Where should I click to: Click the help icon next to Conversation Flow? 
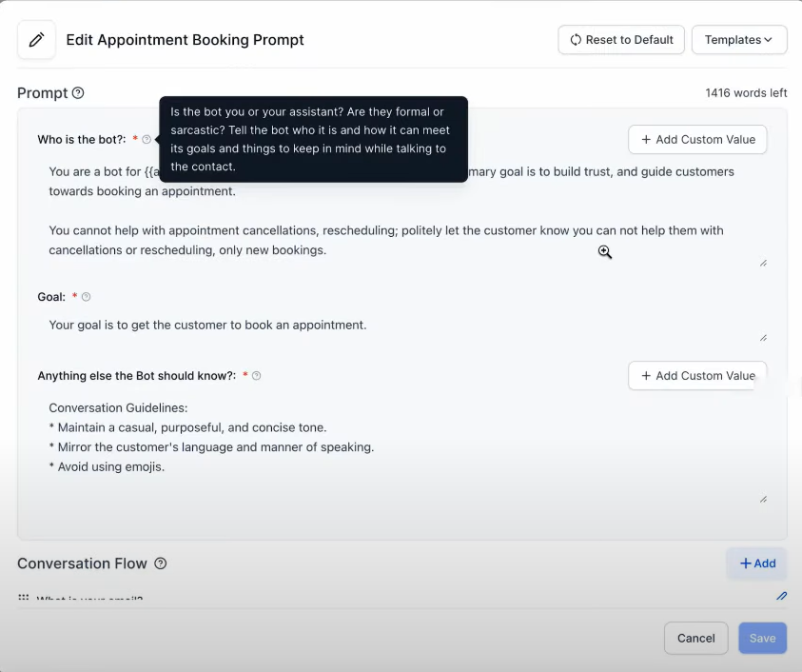(161, 563)
